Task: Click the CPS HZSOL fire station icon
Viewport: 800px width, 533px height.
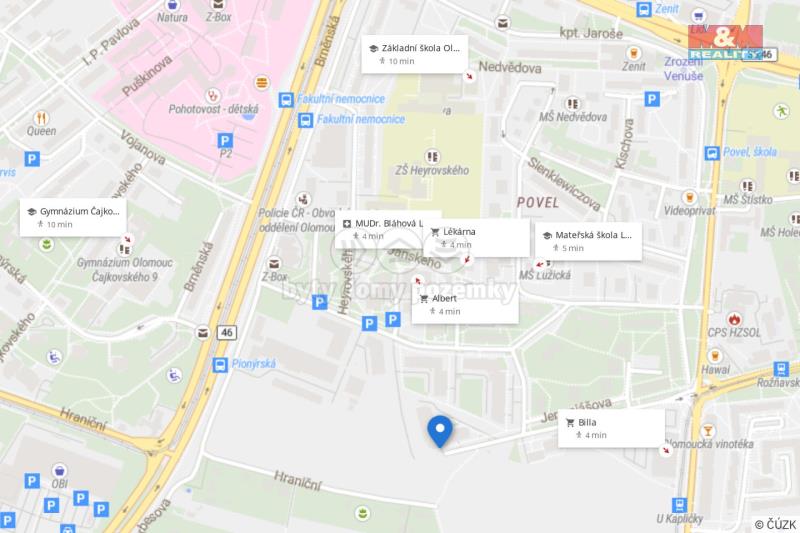Action: (x=734, y=320)
